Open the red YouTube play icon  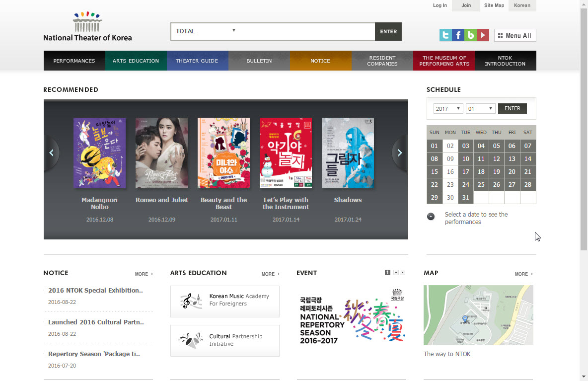[483, 35]
